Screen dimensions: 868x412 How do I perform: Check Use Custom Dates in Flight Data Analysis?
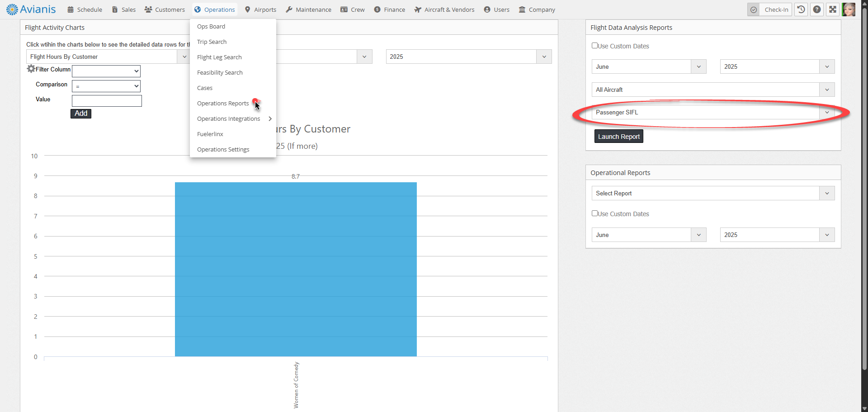pyautogui.click(x=595, y=46)
